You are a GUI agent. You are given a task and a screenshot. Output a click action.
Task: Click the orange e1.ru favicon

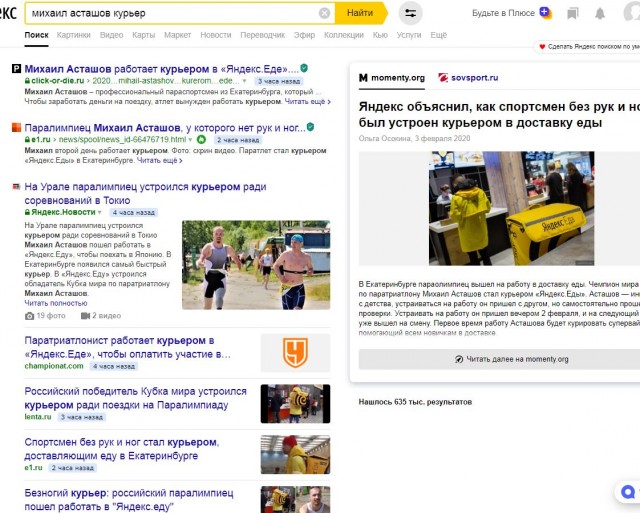(x=16, y=127)
